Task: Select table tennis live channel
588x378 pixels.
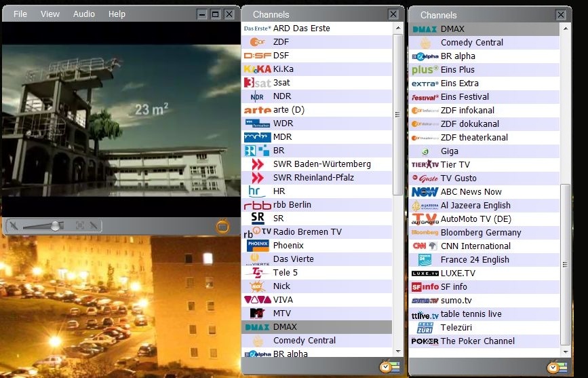Action: 484,314
